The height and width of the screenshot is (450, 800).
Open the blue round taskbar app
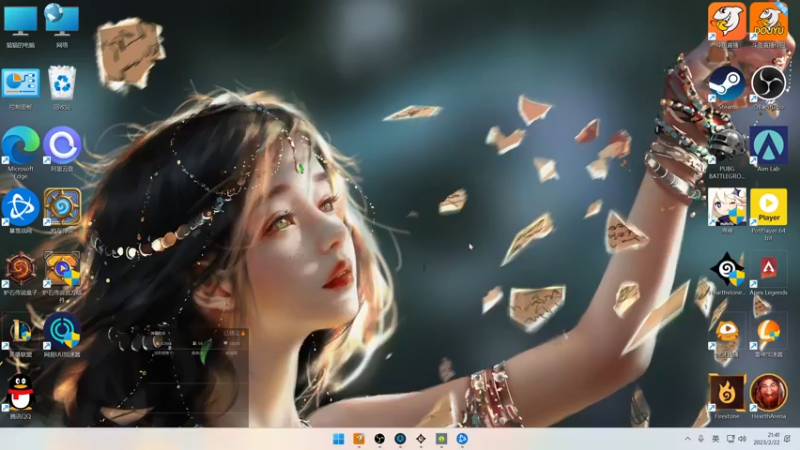tap(462, 439)
